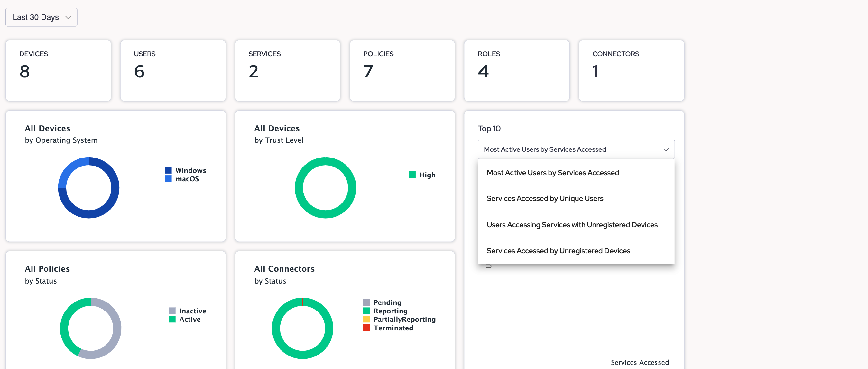The width and height of the screenshot is (868, 369).
Task: Click chevron in Top 10 dropdown
Action: (x=665, y=149)
